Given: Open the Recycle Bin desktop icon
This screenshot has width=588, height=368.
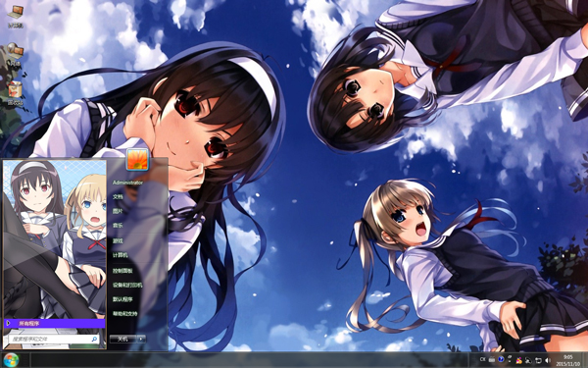Looking at the screenshot, I should click(x=15, y=93).
